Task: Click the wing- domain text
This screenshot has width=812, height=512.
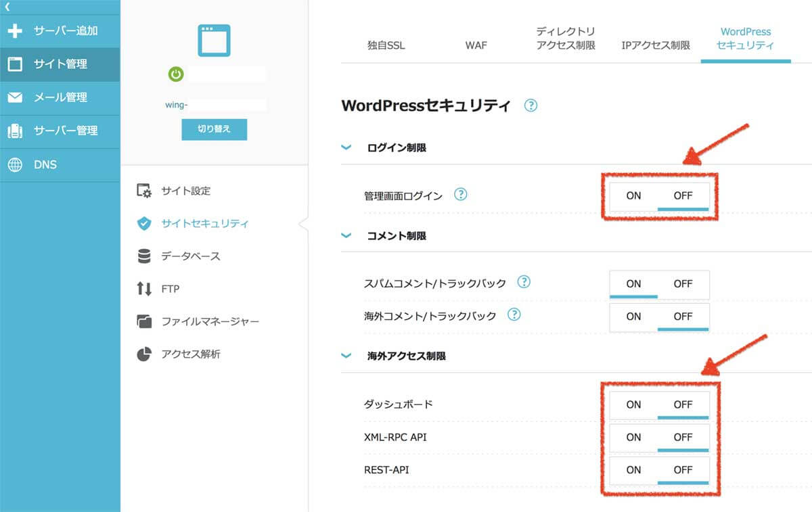Action: [x=177, y=105]
